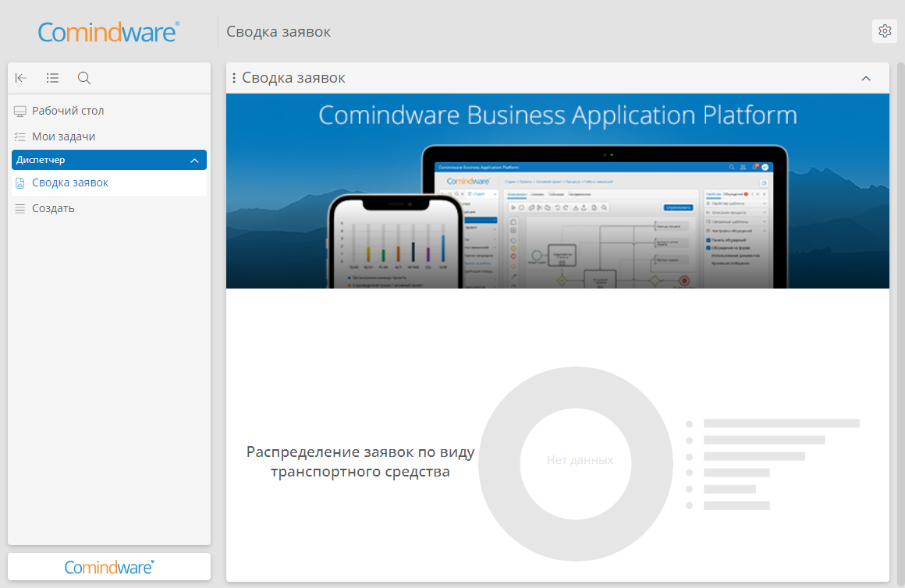This screenshot has height=588, width=905.
Task: Click the Comindware logo at top left
Action: (x=108, y=32)
